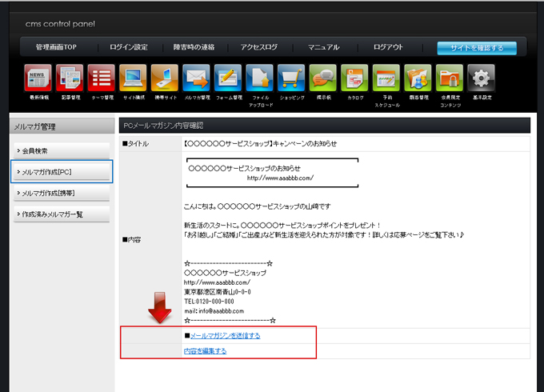Open the 最新情報 news icon

tap(38, 78)
